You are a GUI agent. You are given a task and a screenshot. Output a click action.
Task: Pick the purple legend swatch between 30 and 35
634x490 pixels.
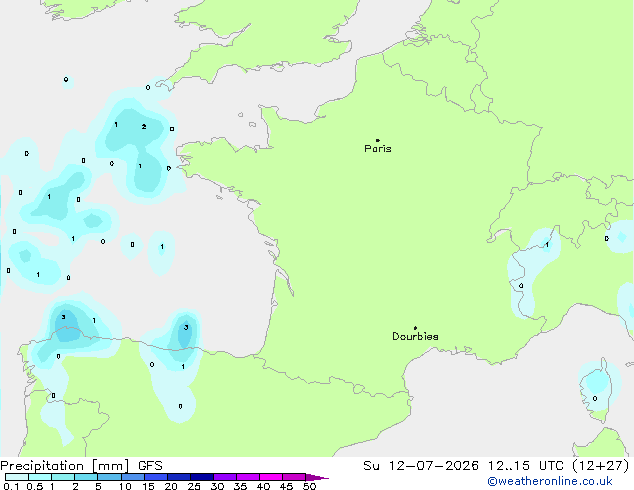[x=224, y=477]
